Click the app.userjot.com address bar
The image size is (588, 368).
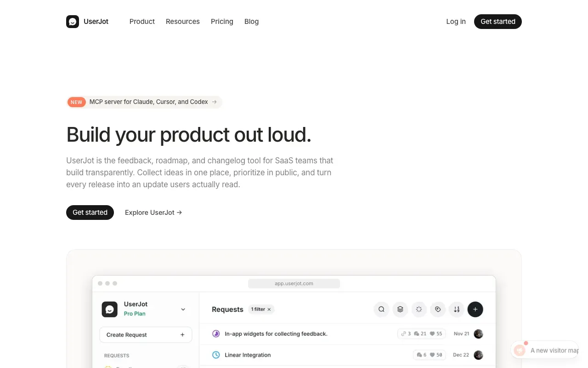(x=294, y=283)
